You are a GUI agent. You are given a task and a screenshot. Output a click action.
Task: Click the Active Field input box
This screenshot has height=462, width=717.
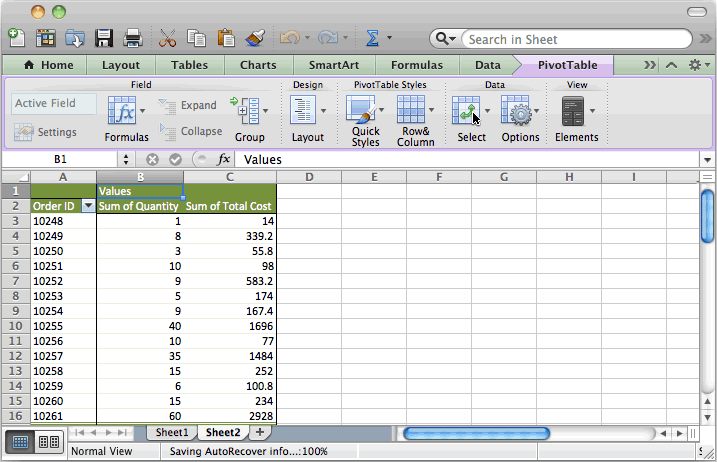[54, 103]
